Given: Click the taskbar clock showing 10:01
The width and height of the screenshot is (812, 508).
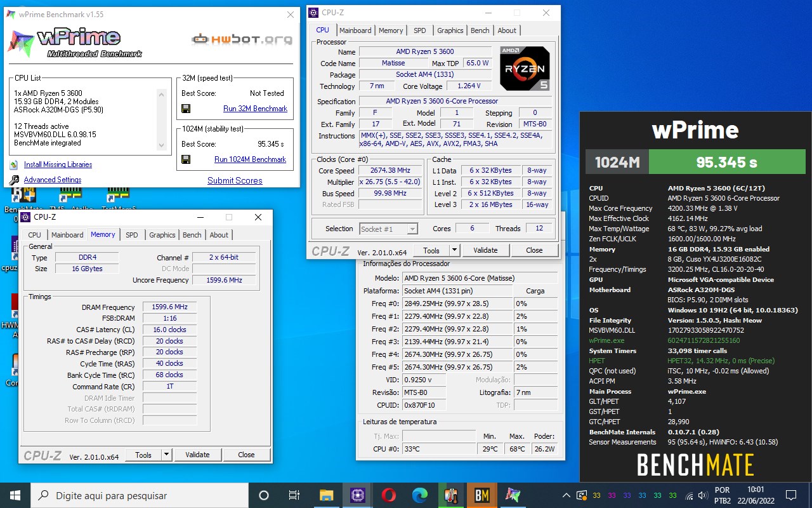Looking at the screenshot, I should (756, 495).
